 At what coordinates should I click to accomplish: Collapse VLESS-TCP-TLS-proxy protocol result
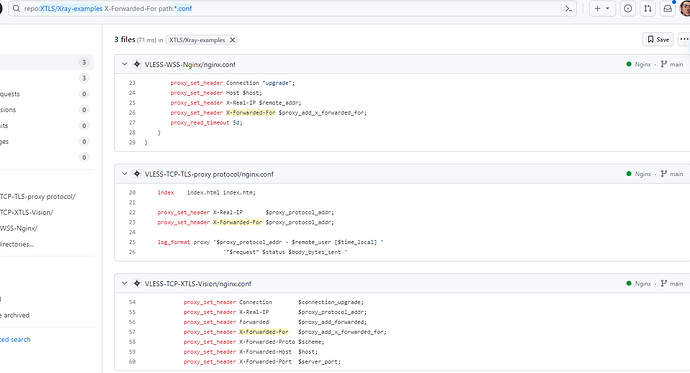[x=125, y=174]
